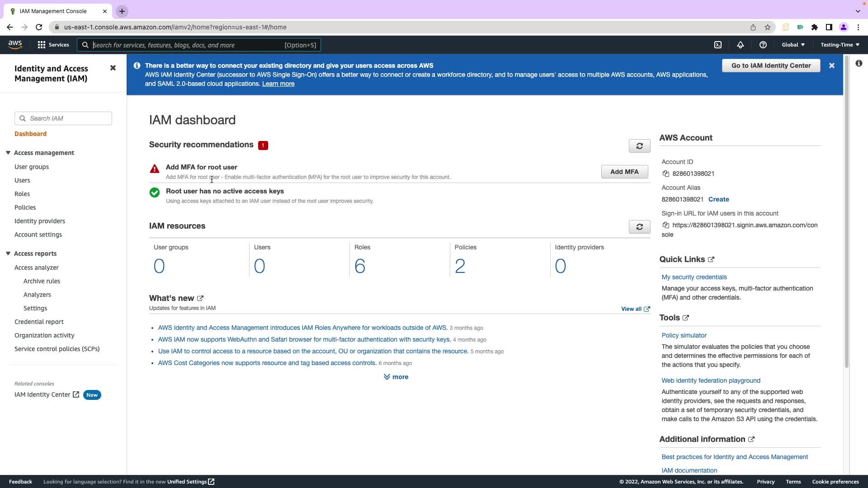Image resolution: width=868 pixels, height=488 pixels.
Task: Copy the Account ID
Action: click(665, 174)
